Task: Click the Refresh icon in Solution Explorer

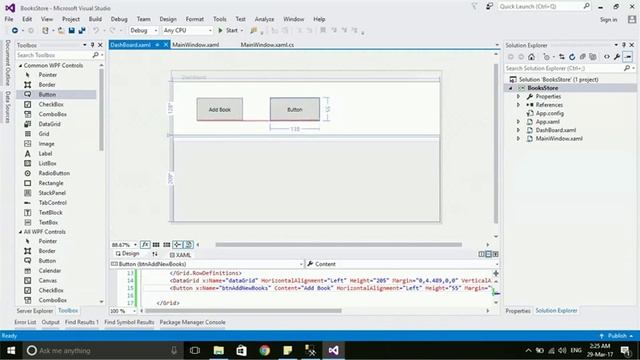Action: coord(572,57)
